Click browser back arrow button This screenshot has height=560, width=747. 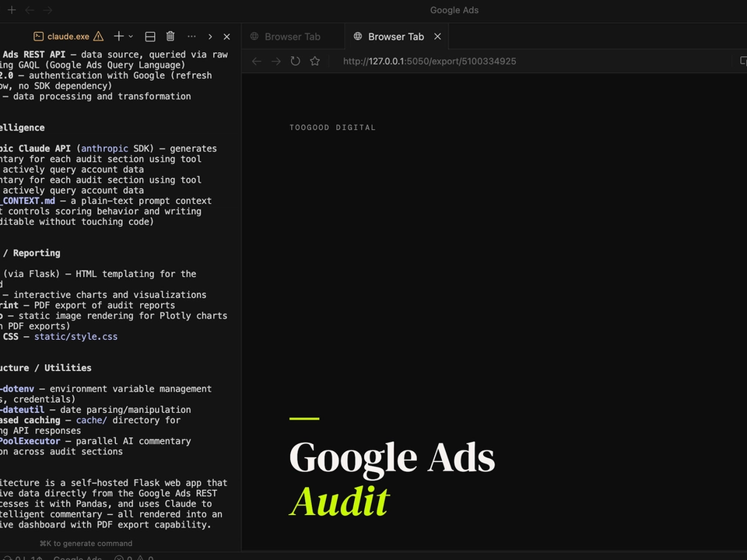(256, 61)
